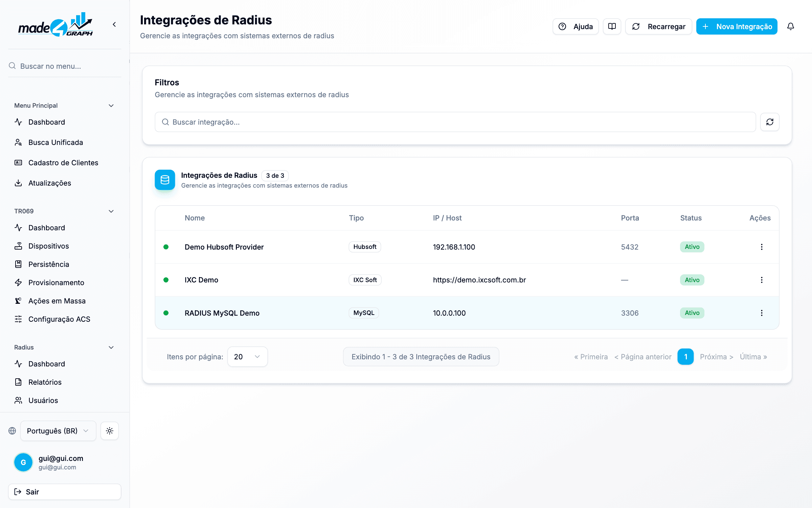Click the 3 de 3 count badge
The width and height of the screenshot is (812, 508).
[275, 175]
